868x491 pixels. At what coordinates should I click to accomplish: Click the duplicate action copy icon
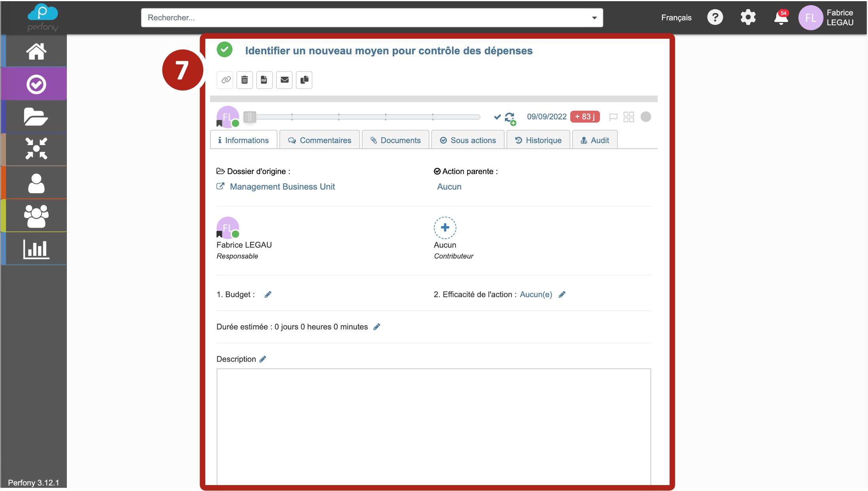pos(304,80)
